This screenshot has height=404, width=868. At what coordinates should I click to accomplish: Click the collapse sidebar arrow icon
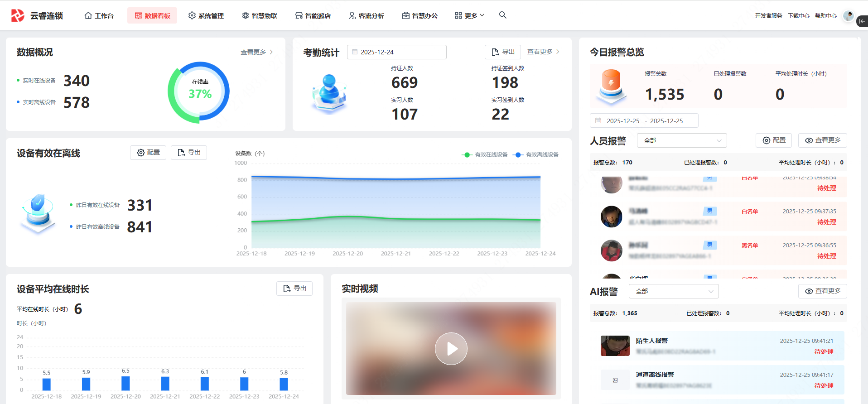point(862,21)
